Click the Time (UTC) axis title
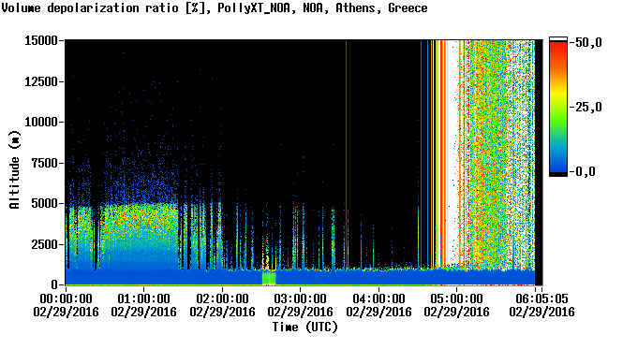 (304, 328)
